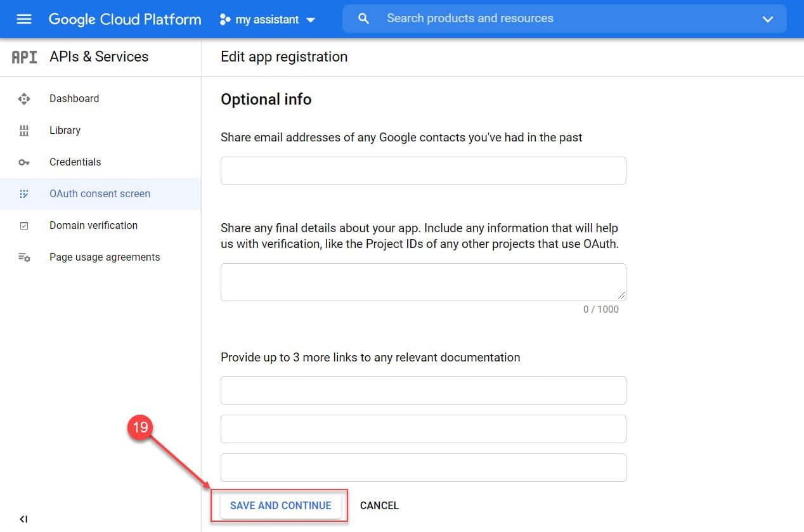Select the Dashboard icon in sidebar
Image resolution: width=804 pixels, height=532 pixels.
coord(23,98)
